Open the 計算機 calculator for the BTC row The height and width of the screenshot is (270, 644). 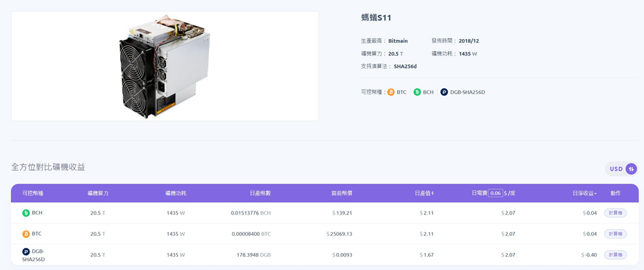coord(615,234)
